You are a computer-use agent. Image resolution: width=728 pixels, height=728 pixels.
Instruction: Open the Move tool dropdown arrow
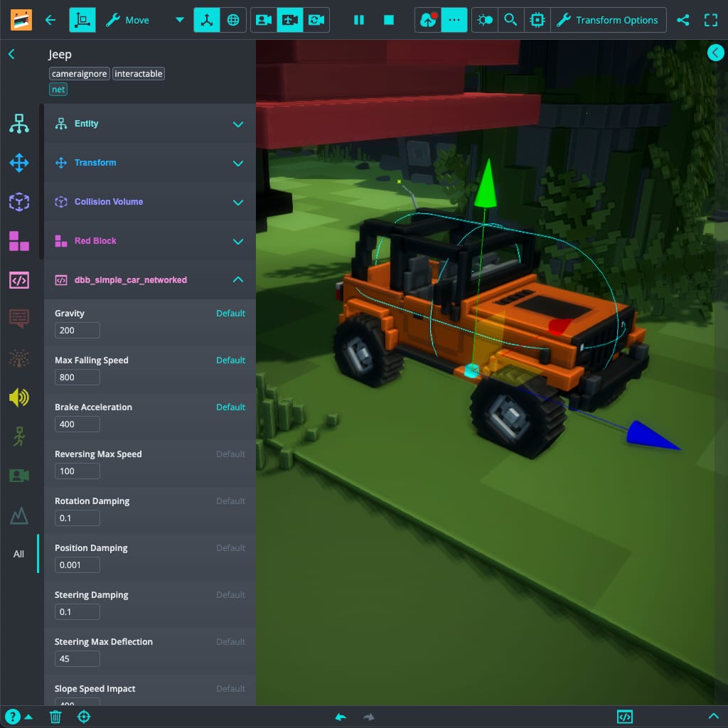[179, 20]
